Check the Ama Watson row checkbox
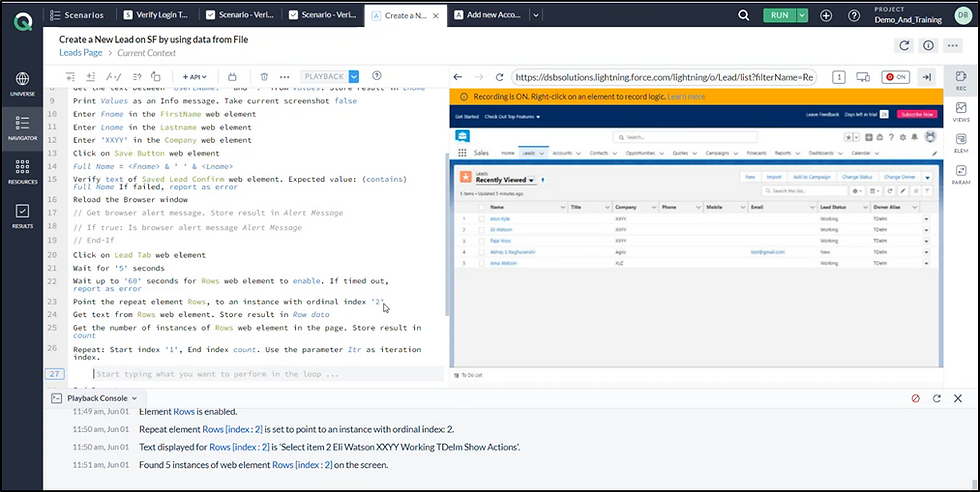The height and width of the screenshot is (492, 980). [x=481, y=263]
